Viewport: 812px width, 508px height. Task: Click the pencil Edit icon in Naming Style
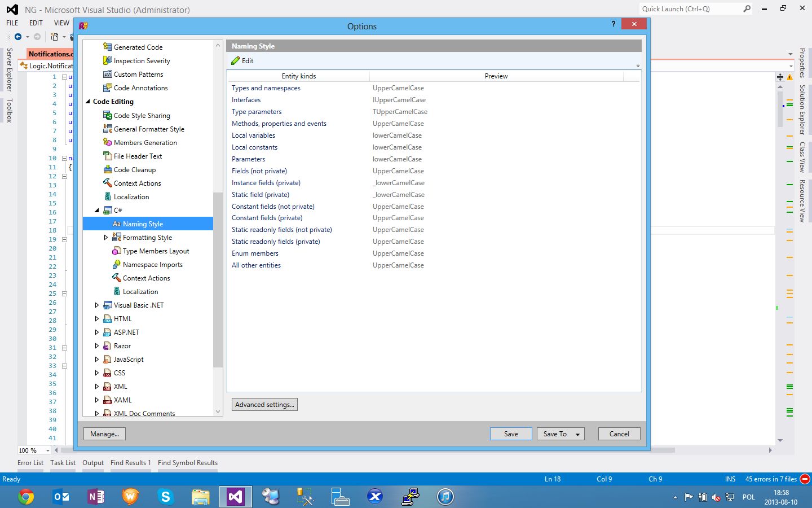[236, 60]
